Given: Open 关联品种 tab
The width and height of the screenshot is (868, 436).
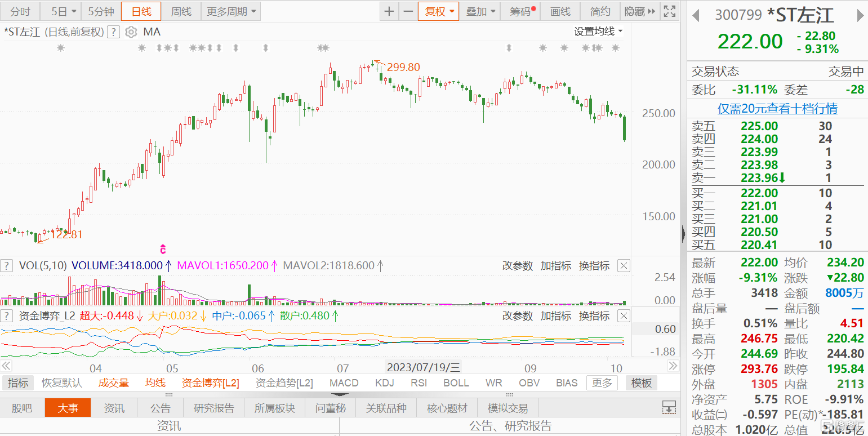Looking at the screenshot, I should coord(386,408).
